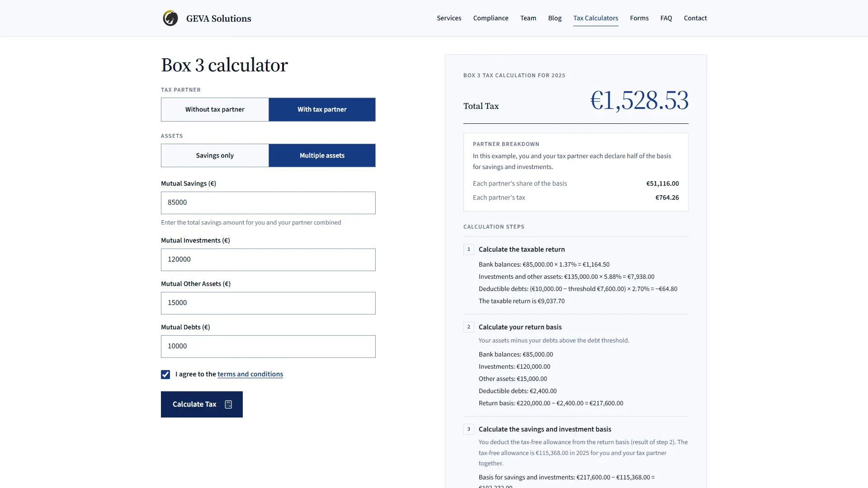Image resolution: width=868 pixels, height=488 pixels.
Task: Select With tax partner option
Action: coord(322,109)
